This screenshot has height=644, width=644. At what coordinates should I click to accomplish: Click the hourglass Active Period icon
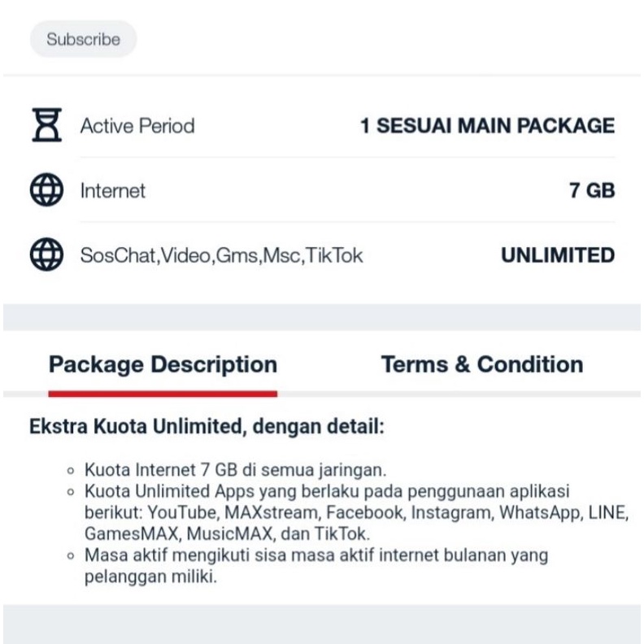[46, 126]
